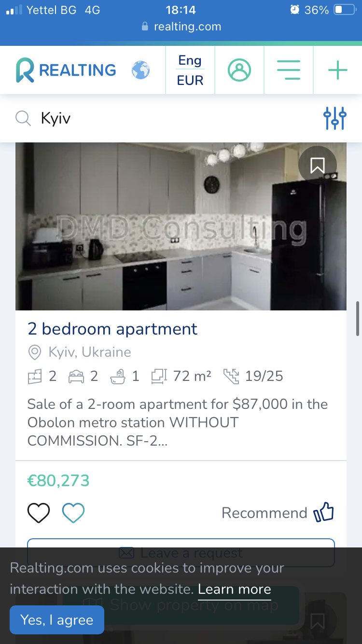The image size is (362, 644).
Task: Click the Kyiv, Ukraine location pin
Action: (x=35, y=352)
